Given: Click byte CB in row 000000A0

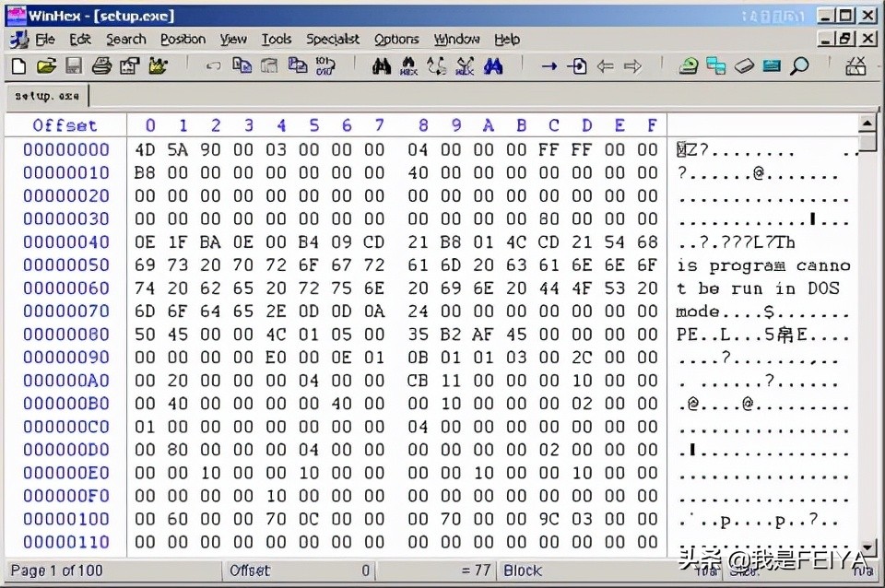Looking at the screenshot, I should coord(418,381).
